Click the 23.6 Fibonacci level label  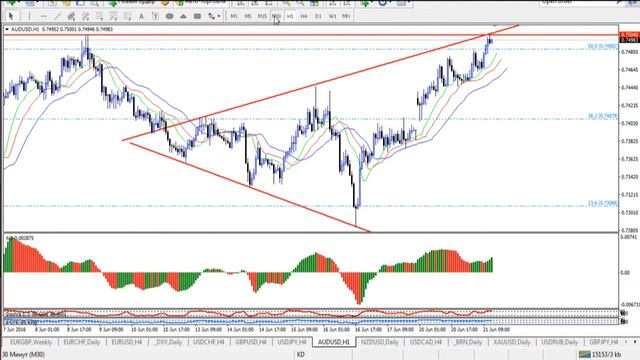602,203
